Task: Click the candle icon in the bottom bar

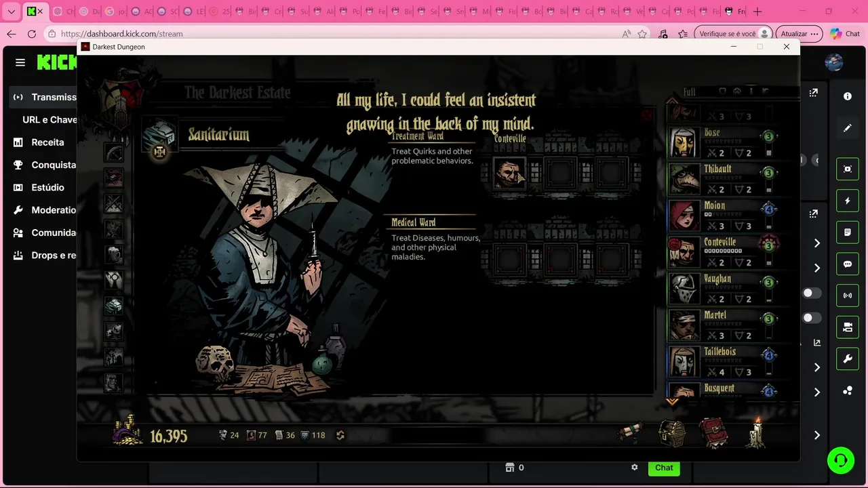Action: pos(755,432)
